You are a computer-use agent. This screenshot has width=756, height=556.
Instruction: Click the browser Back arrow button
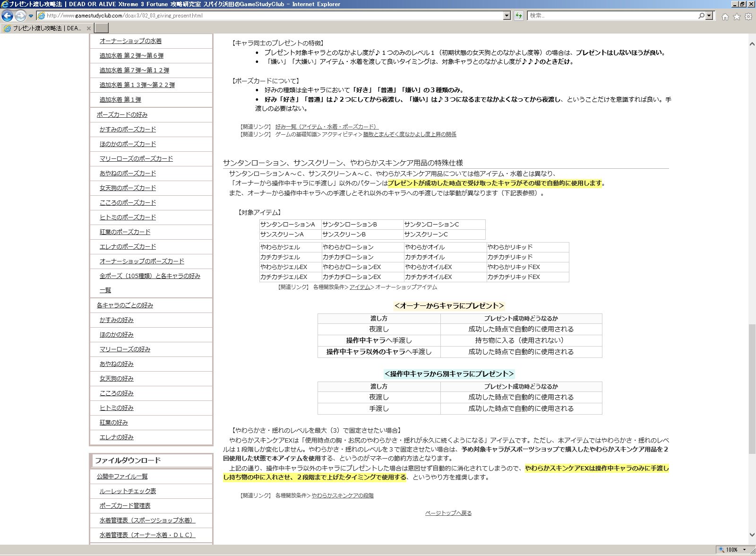[7, 16]
